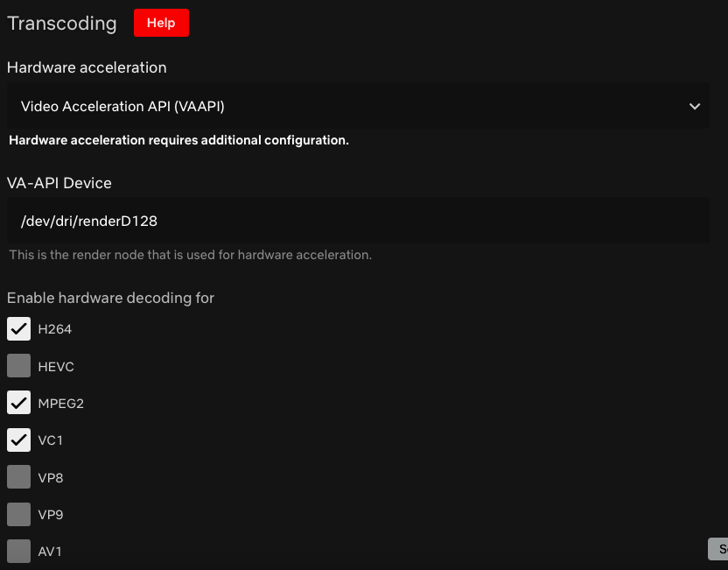This screenshot has height=570, width=728.
Task: Click the 'VA-API Device' field label
Action: [59, 183]
